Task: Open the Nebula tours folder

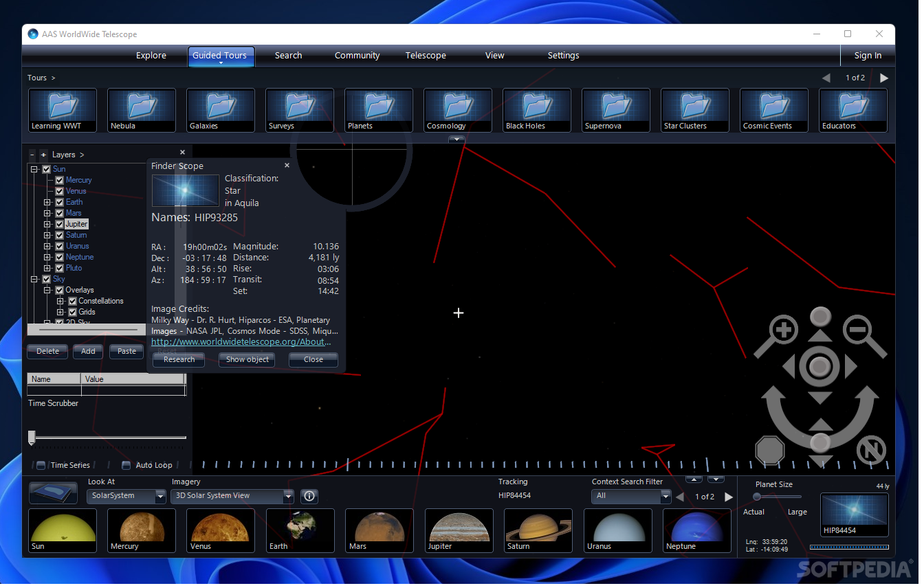Action: click(x=142, y=110)
